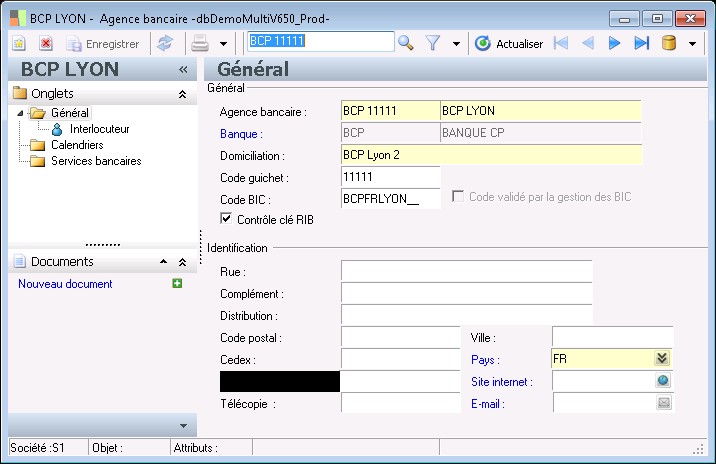Click the magnifying glass search icon
Screen dimensions: 716x464
[x=406, y=43]
